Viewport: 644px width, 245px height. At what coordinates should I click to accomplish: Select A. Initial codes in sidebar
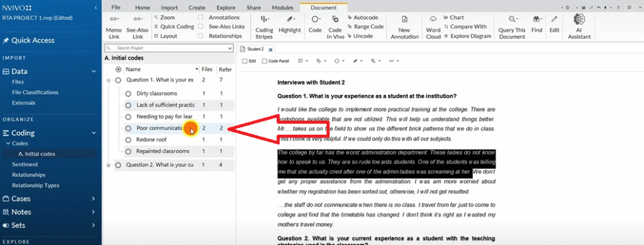pyautogui.click(x=36, y=154)
